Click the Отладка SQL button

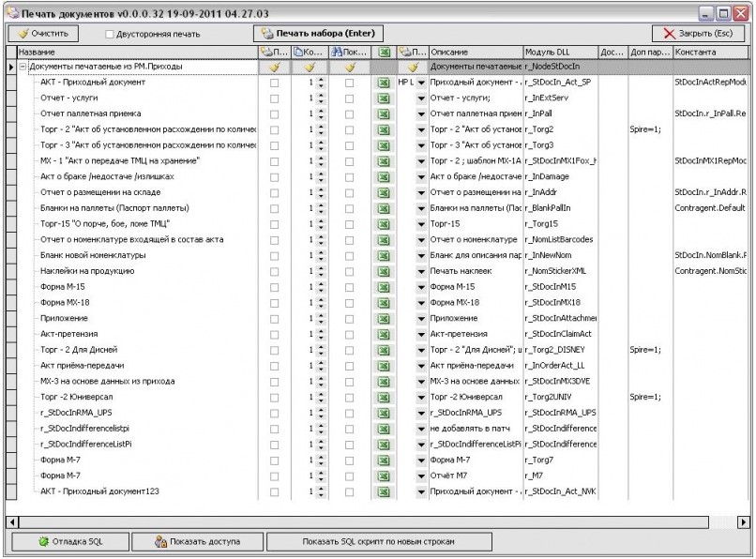[72, 542]
